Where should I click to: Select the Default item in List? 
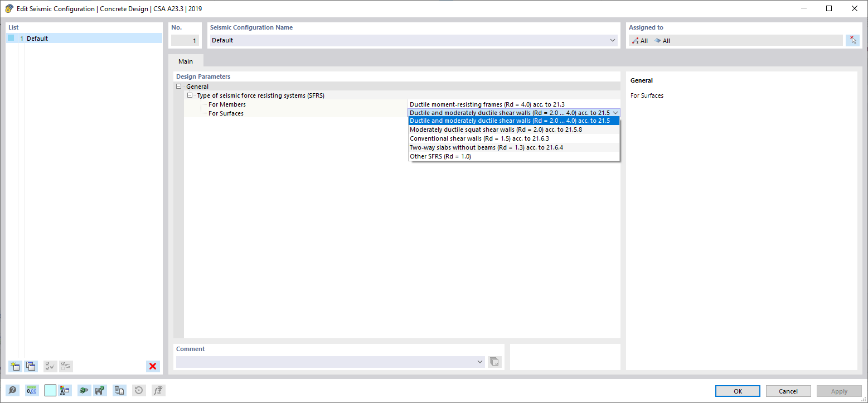click(x=85, y=39)
